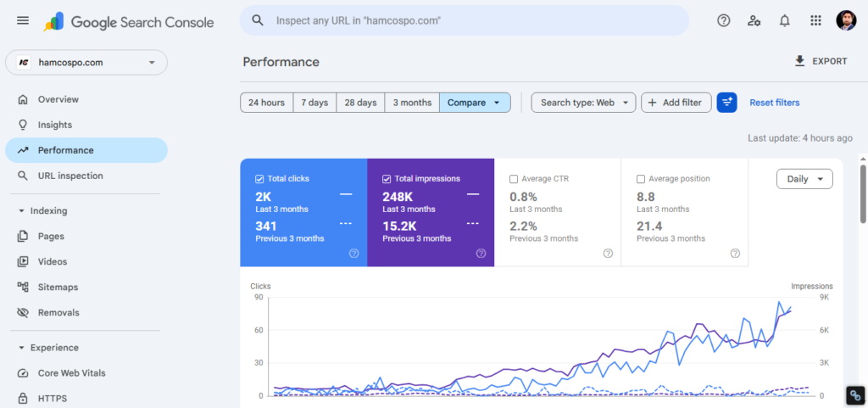868x408 pixels.
Task: Click the Insights lightbulb icon
Action: coord(23,125)
